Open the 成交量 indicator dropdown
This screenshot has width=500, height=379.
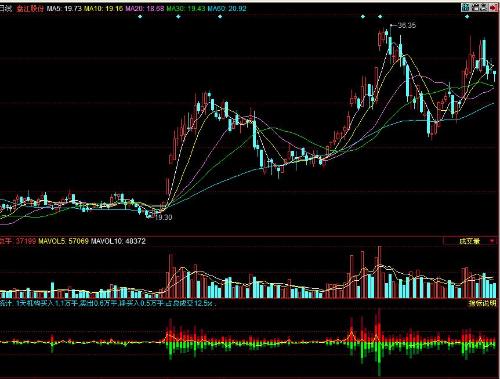click(470, 241)
